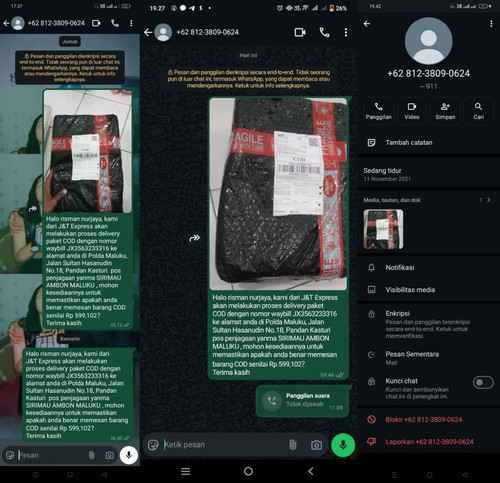The height and width of the screenshot is (483, 500).
Task: Tap the Kemarin message bubble in left chat
Action: pyautogui.click(x=78, y=395)
